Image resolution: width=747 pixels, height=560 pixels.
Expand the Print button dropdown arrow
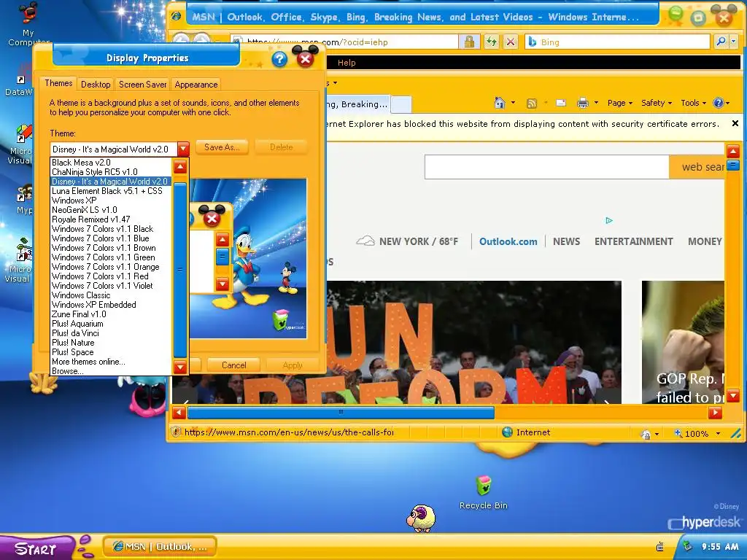click(596, 102)
